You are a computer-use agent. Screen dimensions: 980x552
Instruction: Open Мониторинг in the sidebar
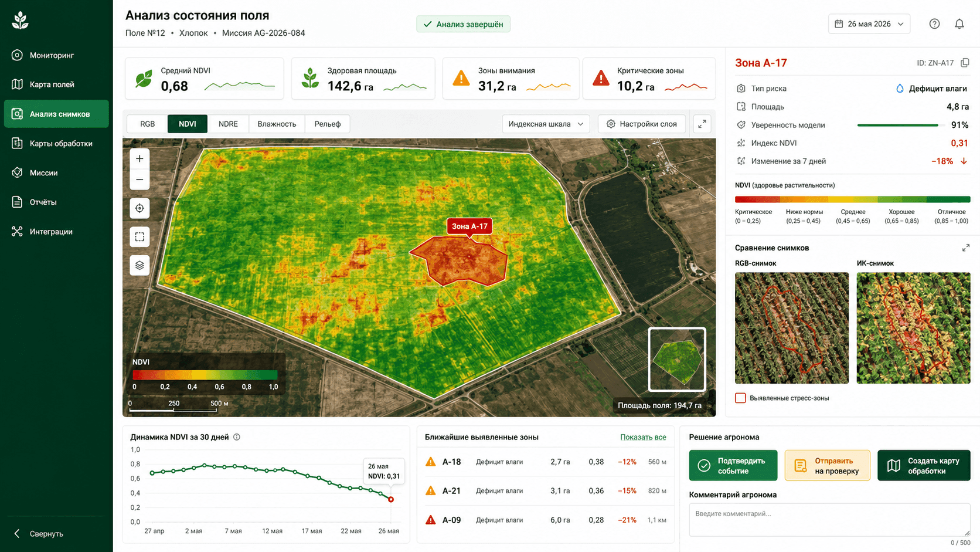pyautogui.click(x=56, y=55)
